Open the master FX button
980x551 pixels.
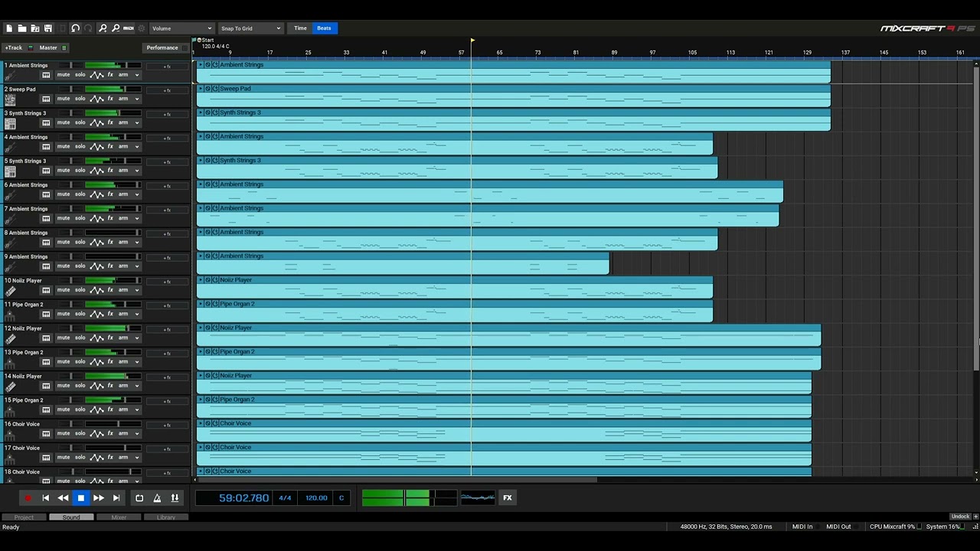pyautogui.click(x=507, y=498)
